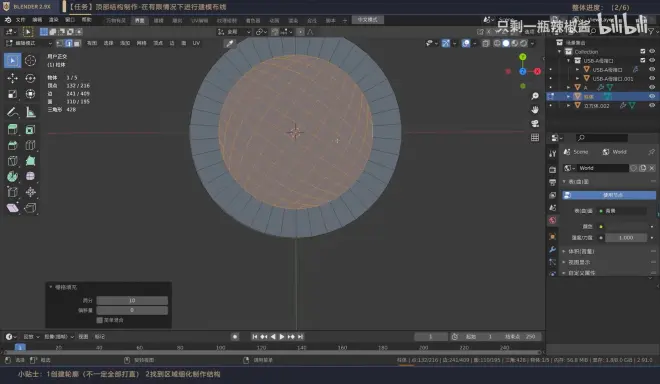Click the blue Use Nodes button
The image size is (660, 384).
609,195
